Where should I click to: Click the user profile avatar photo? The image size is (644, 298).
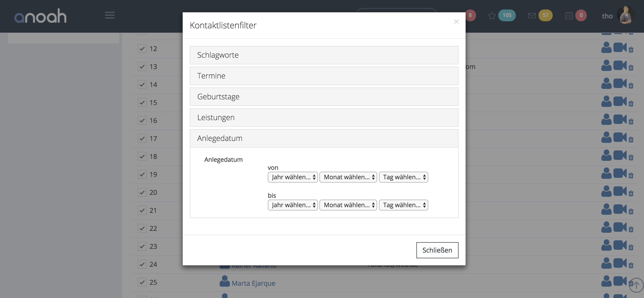(x=626, y=16)
